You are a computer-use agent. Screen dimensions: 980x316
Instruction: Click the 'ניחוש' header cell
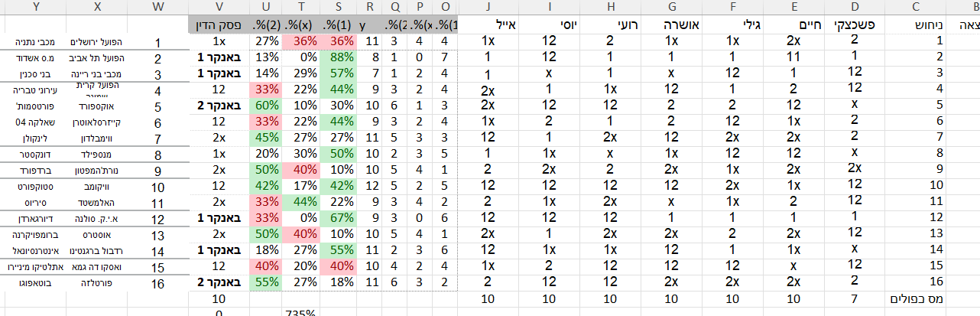(915, 24)
